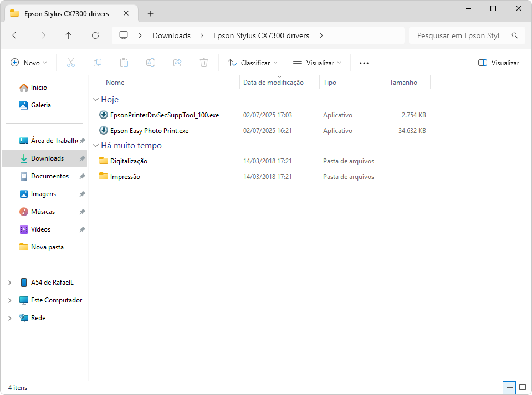Go back with the left arrow
The height and width of the screenshot is (395, 532).
(x=16, y=35)
